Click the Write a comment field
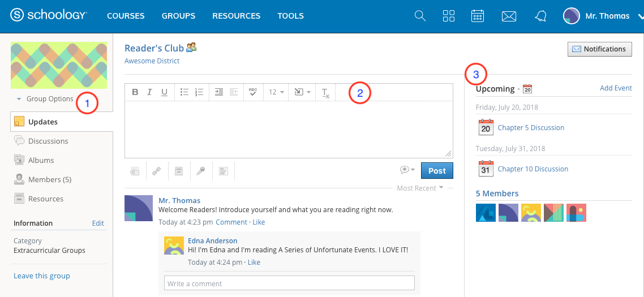The height and width of the screenshot is (297, 644). (289, 283)
